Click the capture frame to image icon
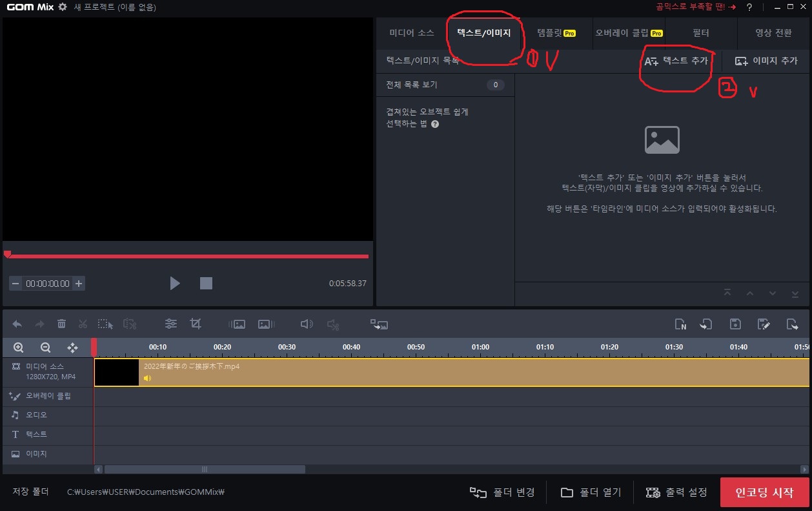The height and width of the screenshot is (511, 812). click(379, 324)
